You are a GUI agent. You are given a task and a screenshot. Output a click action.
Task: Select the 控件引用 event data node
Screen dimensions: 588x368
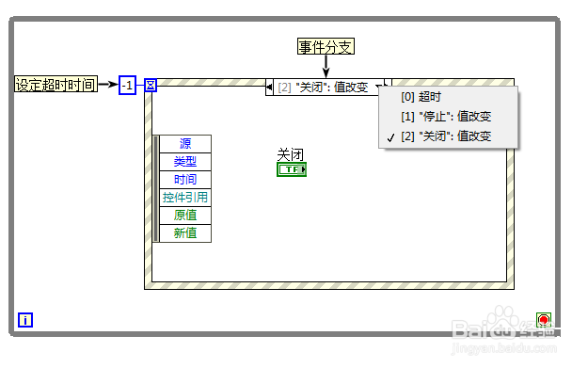point(185,198)
